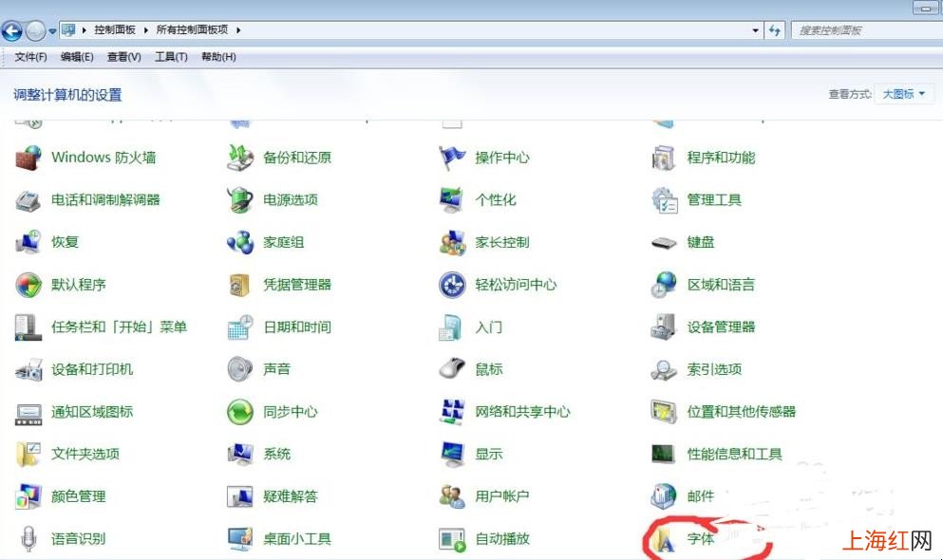The height and width of the screenshot is (560, 943).
Task: Click the 设备和打印机 icon
Action: 28,369
